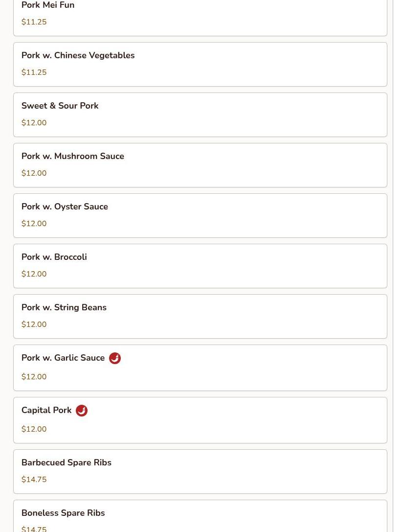Click the $11.25 price of Pork Mei Fun

(x=34, y=22)
